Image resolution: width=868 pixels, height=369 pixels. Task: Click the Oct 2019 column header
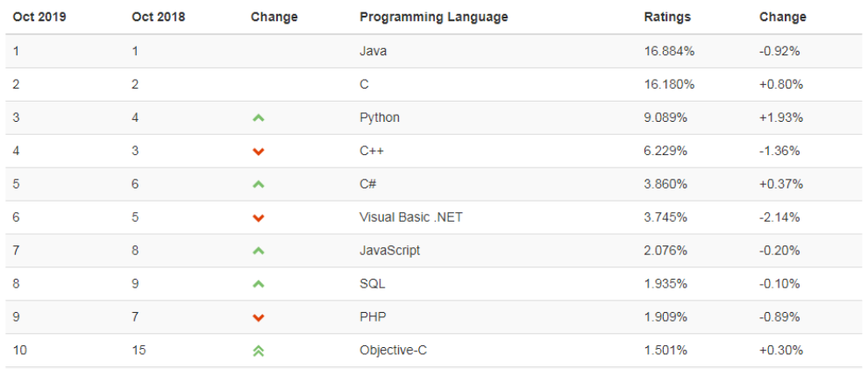click(x=39, y=18)
